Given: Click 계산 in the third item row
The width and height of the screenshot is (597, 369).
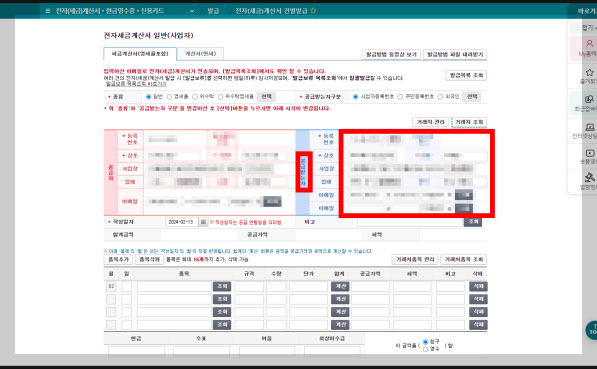Looking at the screenshot, I should tap(340, 312).
